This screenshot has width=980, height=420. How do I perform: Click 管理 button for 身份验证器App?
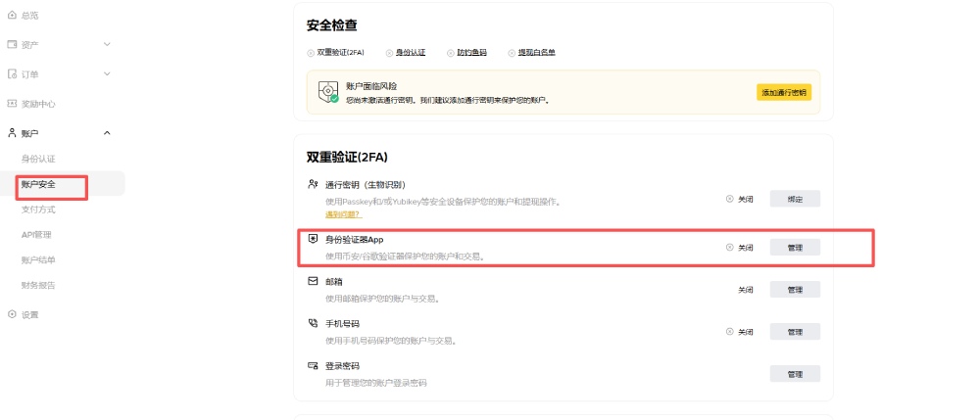[x=794, y=248]
